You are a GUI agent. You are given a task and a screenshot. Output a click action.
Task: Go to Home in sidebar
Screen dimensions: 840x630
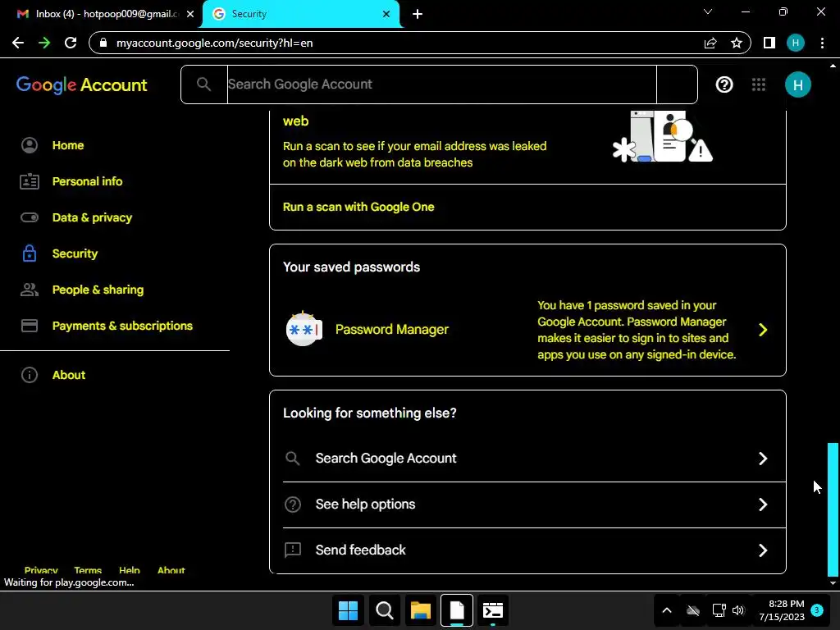pos(68,145)
